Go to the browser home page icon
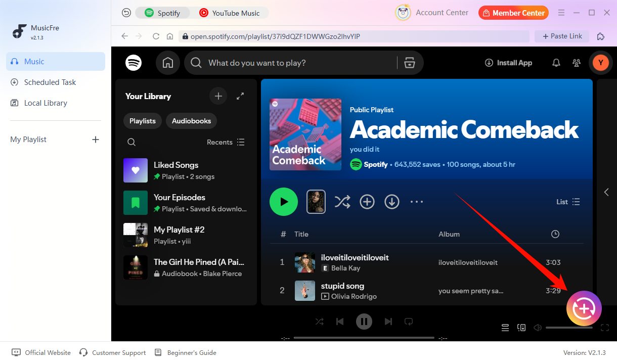Image resolution: width=617 pixels, height=364 pixels. pos(170,36)
